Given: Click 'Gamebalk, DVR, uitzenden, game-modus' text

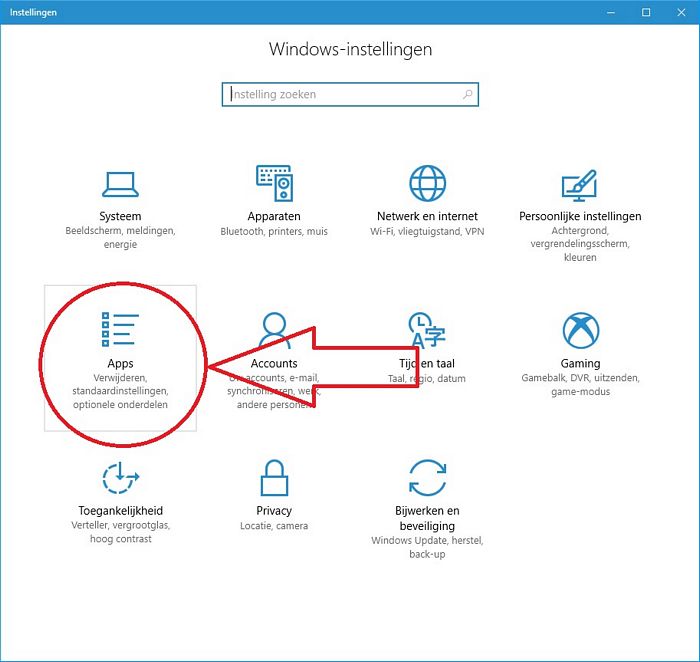Looking at the screenshot, I should [x=580, y=384].
